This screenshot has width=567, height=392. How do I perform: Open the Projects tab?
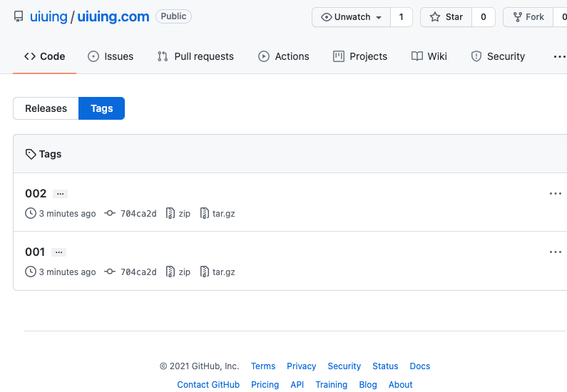click(360, 56)
